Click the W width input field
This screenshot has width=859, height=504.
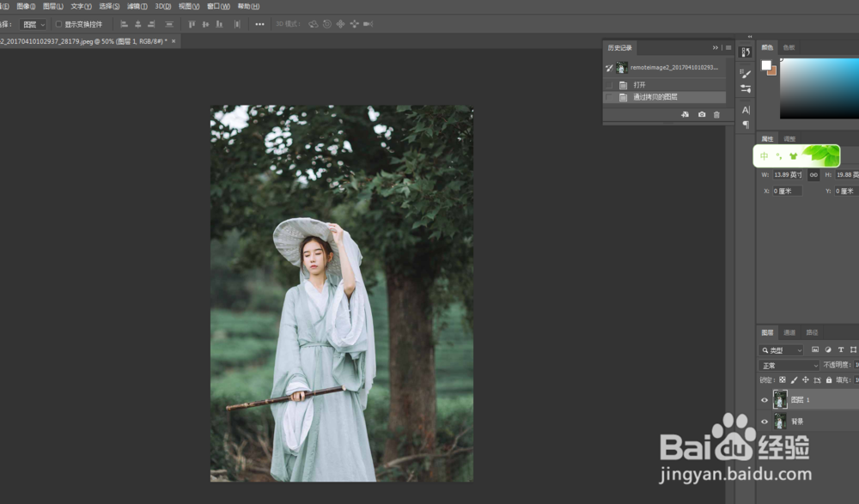pyautogui.click(x=787, y=175)
